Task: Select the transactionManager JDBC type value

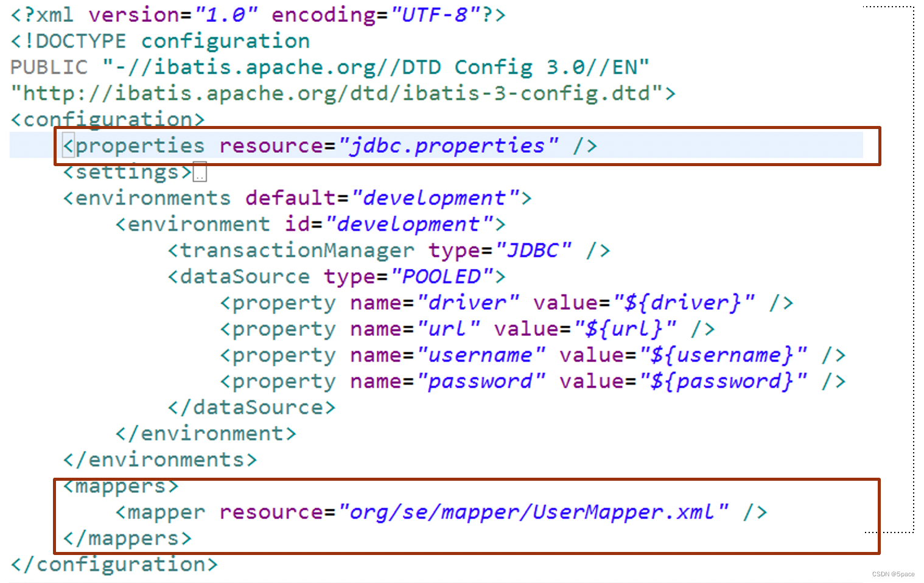Action: click(x=534, y=250)
